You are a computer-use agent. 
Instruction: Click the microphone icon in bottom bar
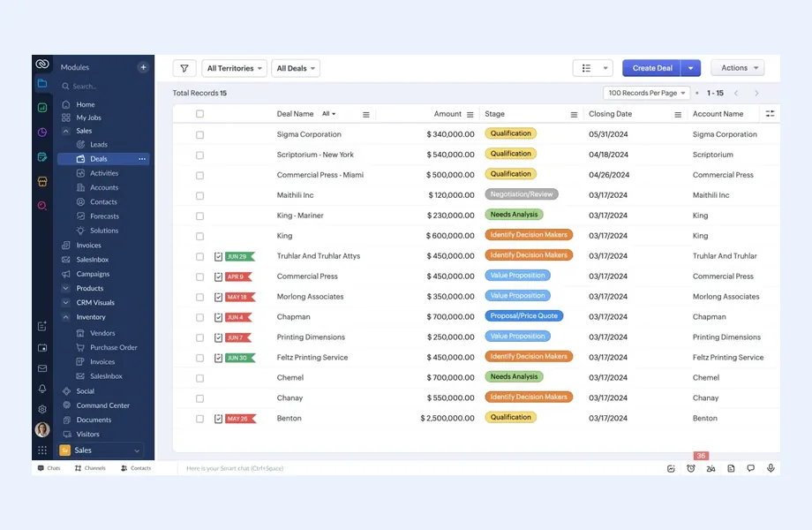coord(771,468)
